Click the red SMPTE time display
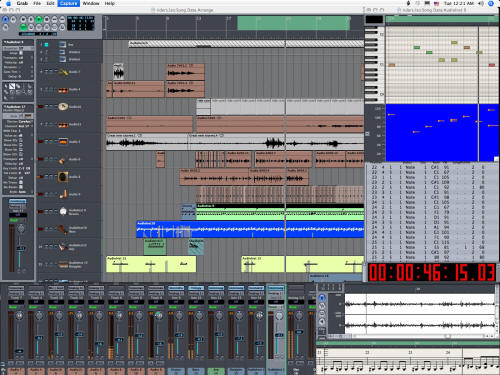This screenshot has height=375, width=500. point(432,273)
